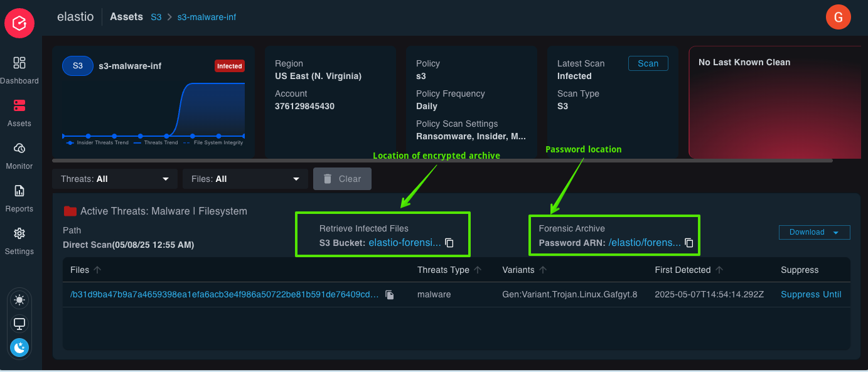
Task: Click the s3-malware-inf breadcrumb
Action: point(207,17)
